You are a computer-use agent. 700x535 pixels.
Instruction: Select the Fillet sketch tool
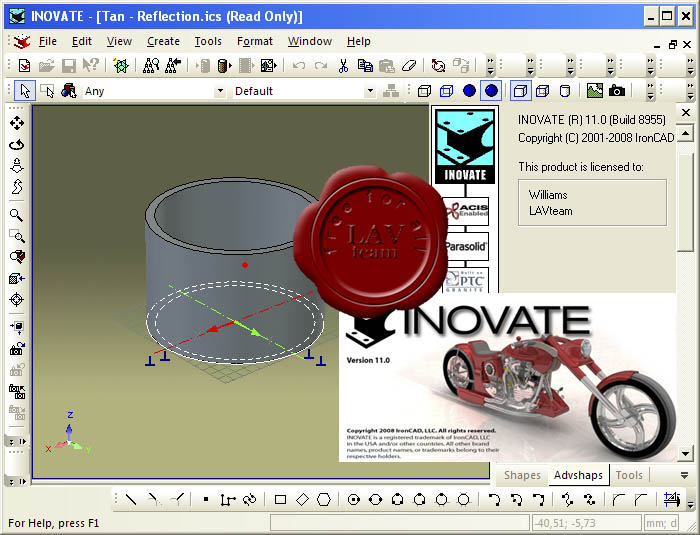point(619,499)
